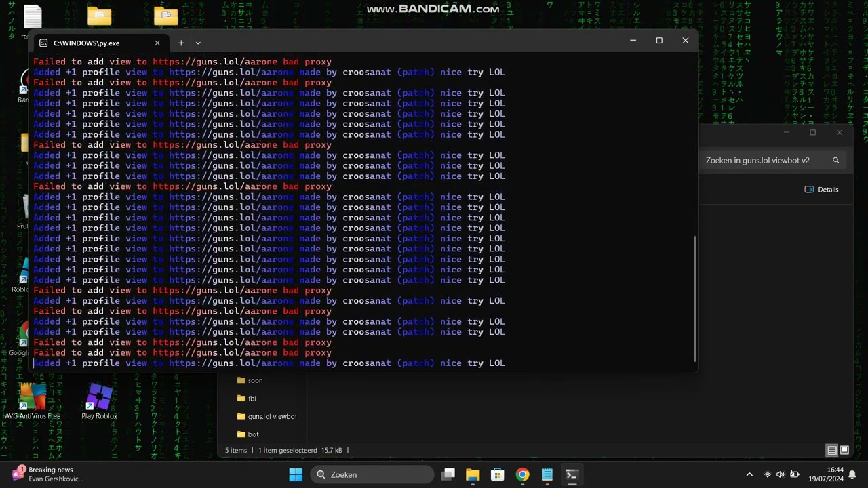The image size is (868, 488).
Task: Select the 'guns.lol viewbot' folder in File Explorer
Action: (267, 416)
